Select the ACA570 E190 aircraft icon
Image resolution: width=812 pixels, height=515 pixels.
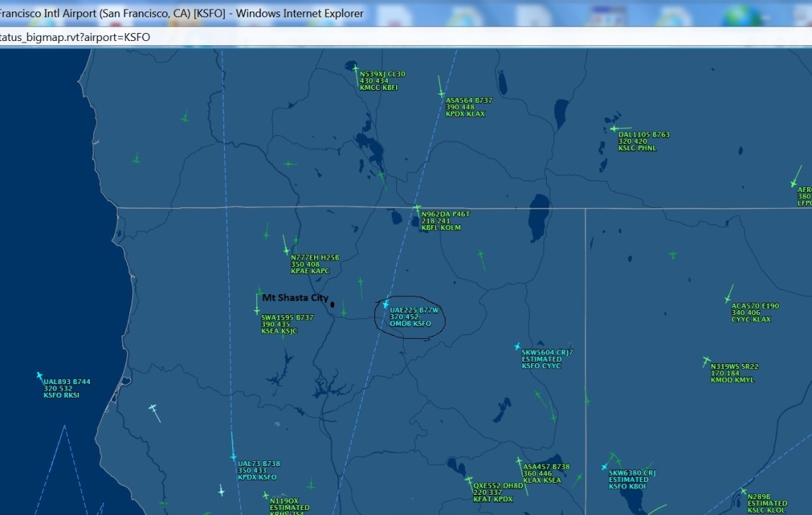click(x=729, y=298)
